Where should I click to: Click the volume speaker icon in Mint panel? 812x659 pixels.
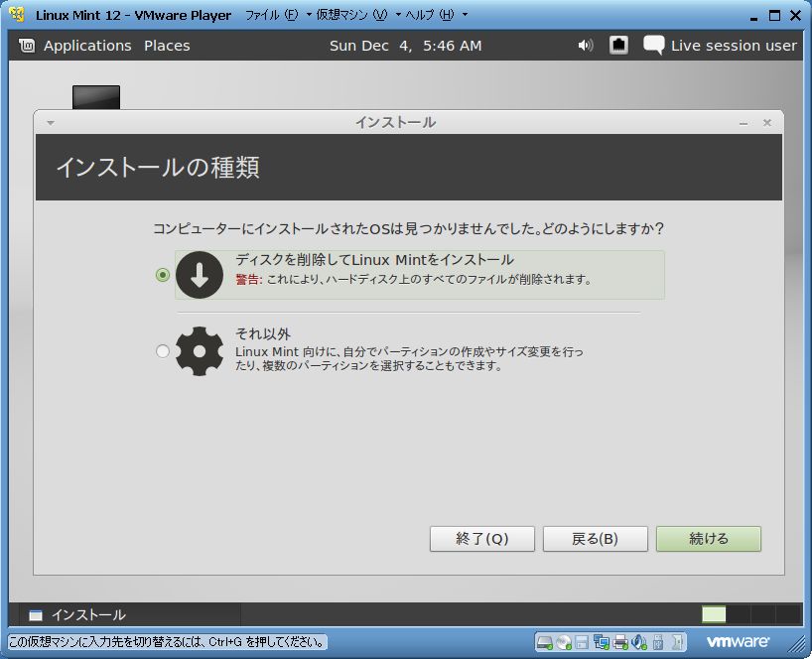click(586, 46)
